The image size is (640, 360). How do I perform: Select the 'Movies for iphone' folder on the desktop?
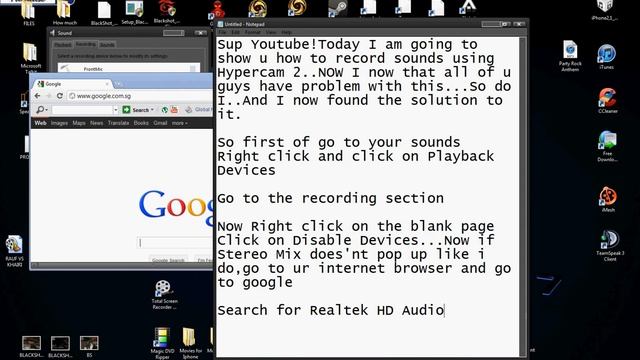[190, 343]
